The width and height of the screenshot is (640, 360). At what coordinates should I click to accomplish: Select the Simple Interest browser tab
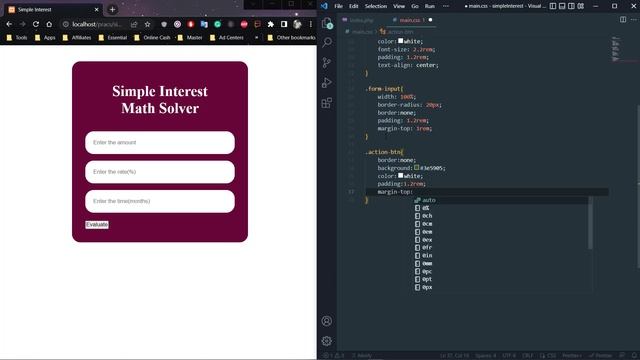[x=53, y=9]
